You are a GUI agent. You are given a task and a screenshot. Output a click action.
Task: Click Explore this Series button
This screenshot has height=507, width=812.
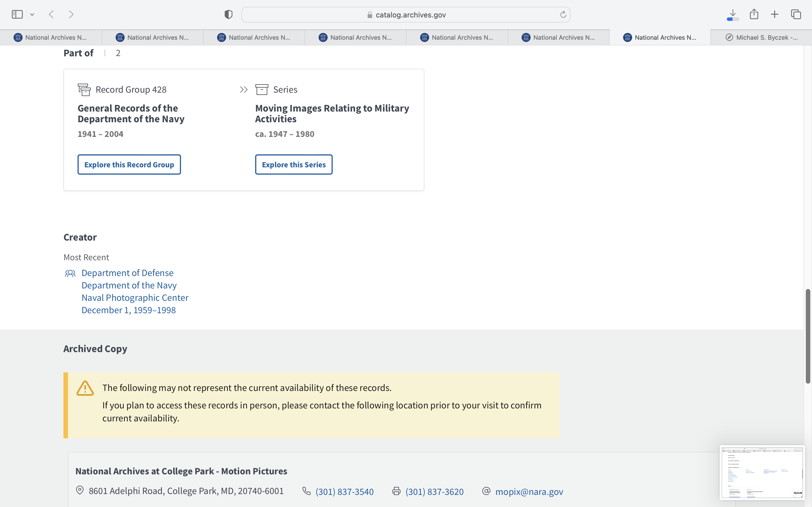tap(294, 165)
